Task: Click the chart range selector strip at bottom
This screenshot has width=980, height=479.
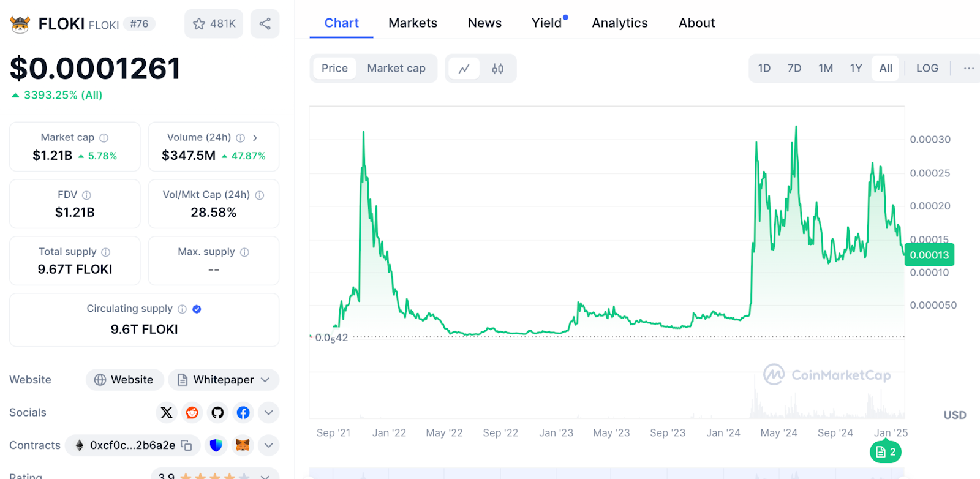Action: pos(606,473)
